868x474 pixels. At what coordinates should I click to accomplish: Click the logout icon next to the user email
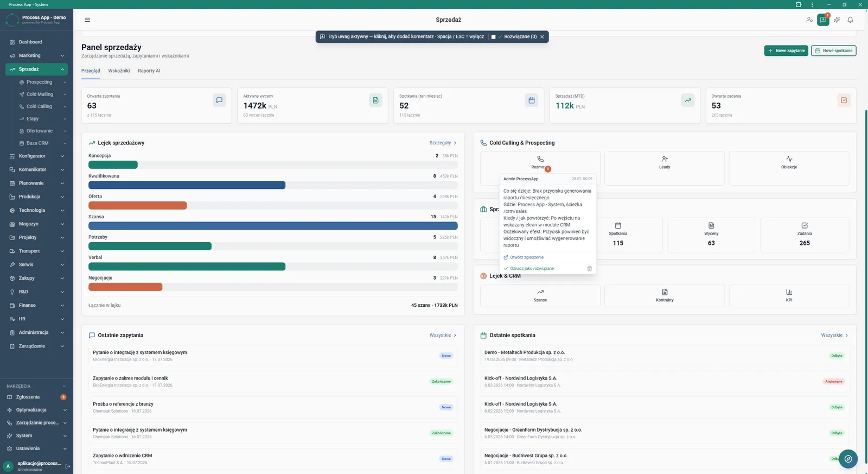pyautogui.click(x=68, y=466)
